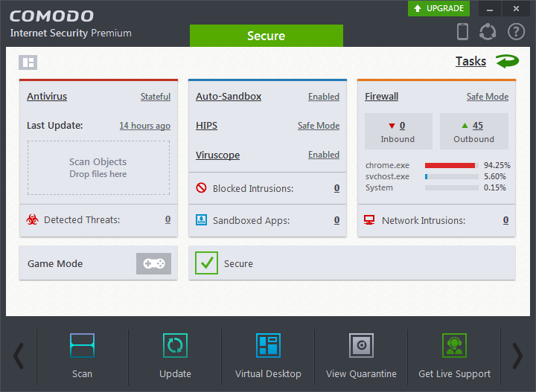The height and width of the screenshot is (392, 536).
Task: Toggle Game Mode with the gamepad button
Action: click(154, 263)
